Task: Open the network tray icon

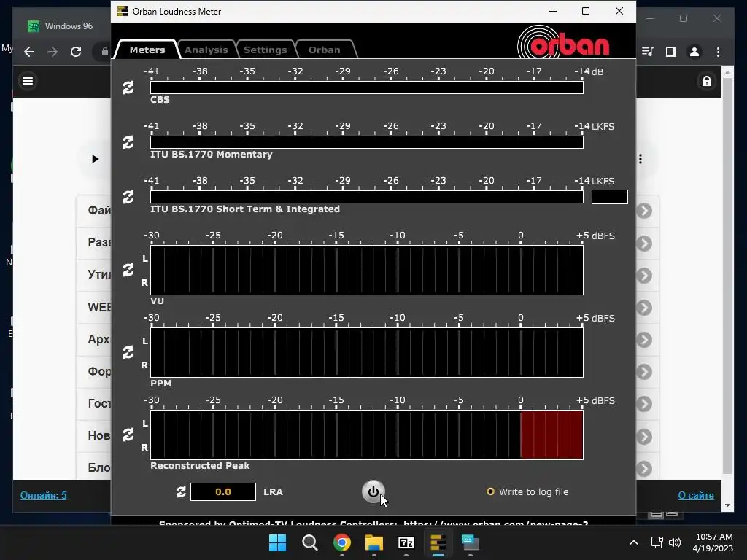Action: 657,542
